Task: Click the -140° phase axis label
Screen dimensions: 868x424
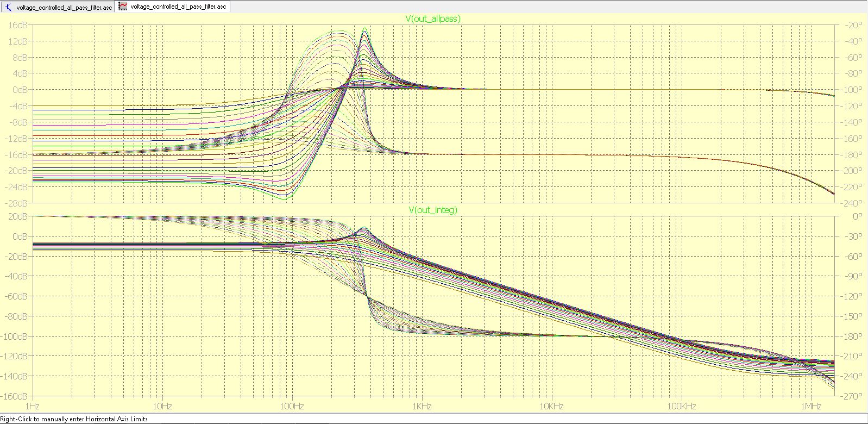Action: pyautogui.click(x=852, y=122)
